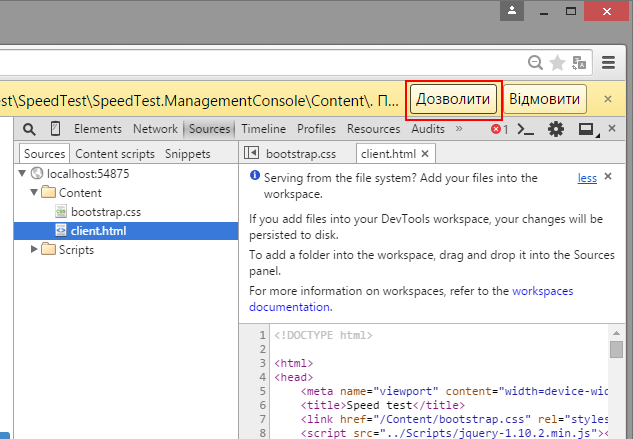Open the Timeline tab
This screenshot has height=439, width=633.
click(x=263, y=129)
